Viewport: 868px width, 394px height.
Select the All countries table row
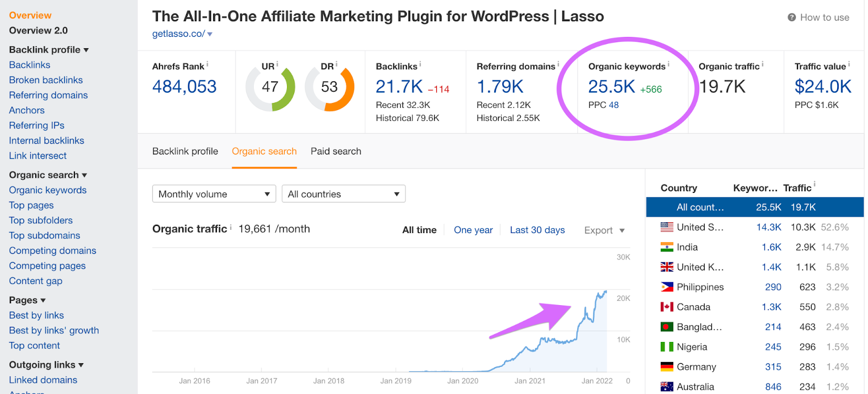pyautogui.click(x=755, y=207)
